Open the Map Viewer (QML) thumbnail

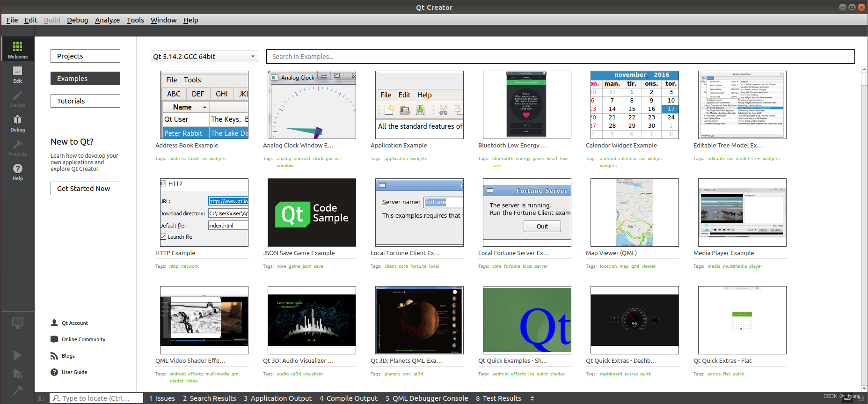click(x=635, y=213)
